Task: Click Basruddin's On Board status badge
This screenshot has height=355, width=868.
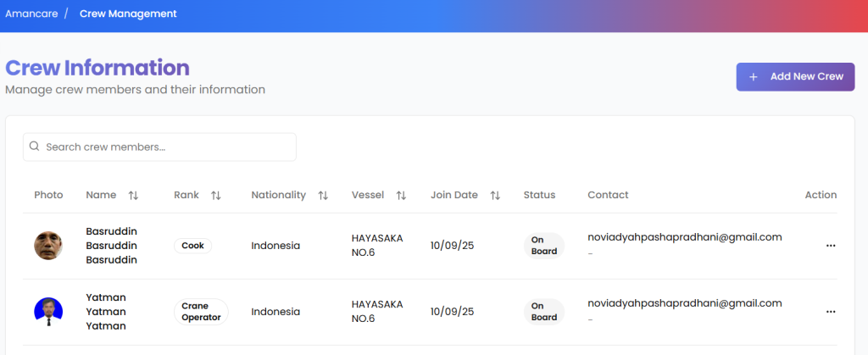Action: (x=543, y=246)
